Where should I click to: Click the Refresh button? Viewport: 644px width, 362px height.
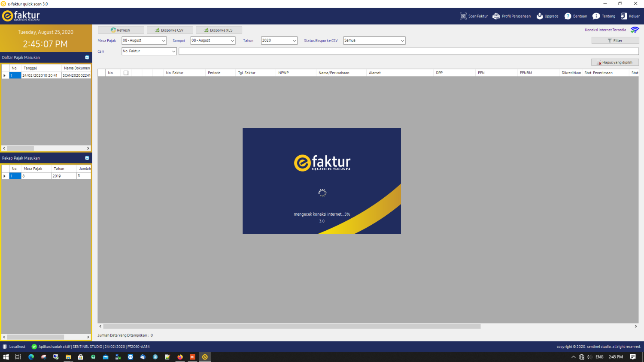[x=121, y=30]
